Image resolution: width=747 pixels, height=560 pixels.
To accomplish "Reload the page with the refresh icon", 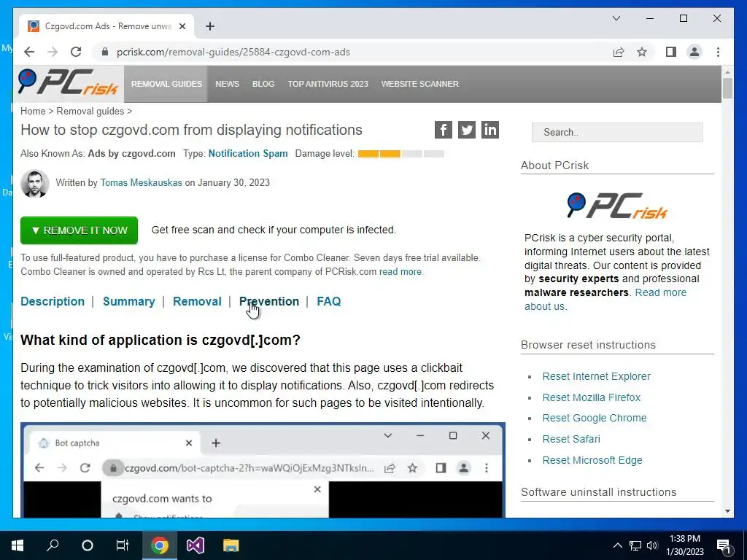I will click(76, 52).
